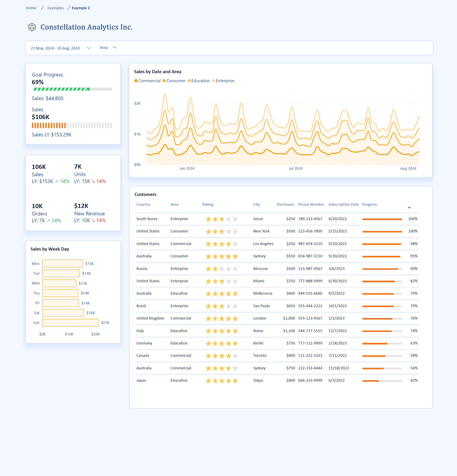The width and height of the screenshot is (457, 476).
Task: Sort the table by the Country column
Action: point(143,204)
